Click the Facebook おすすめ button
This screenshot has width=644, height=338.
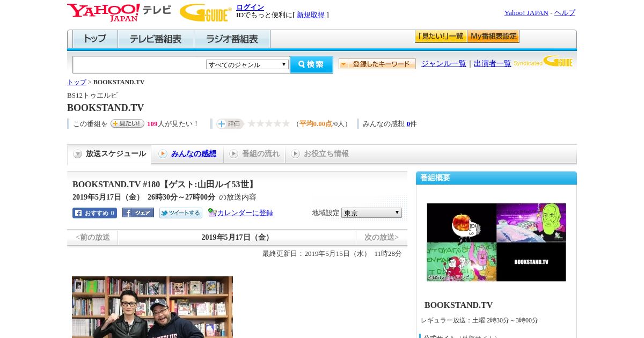point(94,213)
